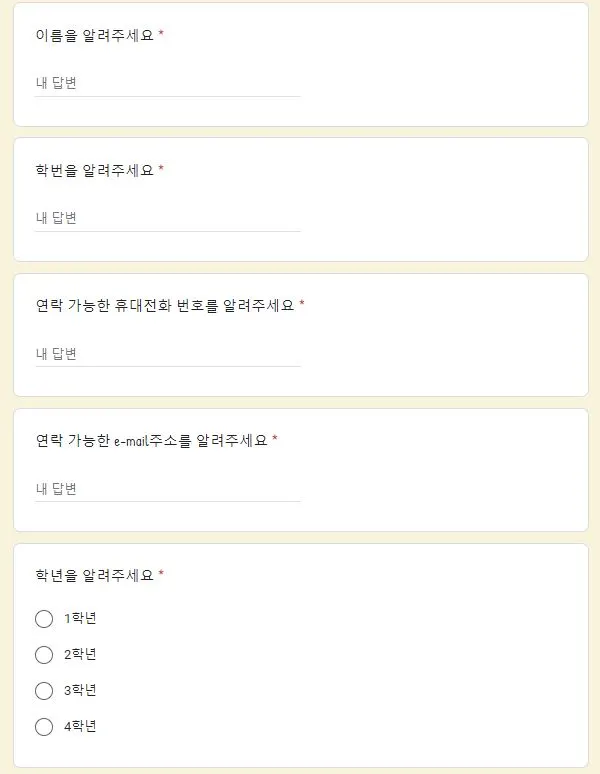Click the 휴대전화 번호 answer input

click(168, 353)
